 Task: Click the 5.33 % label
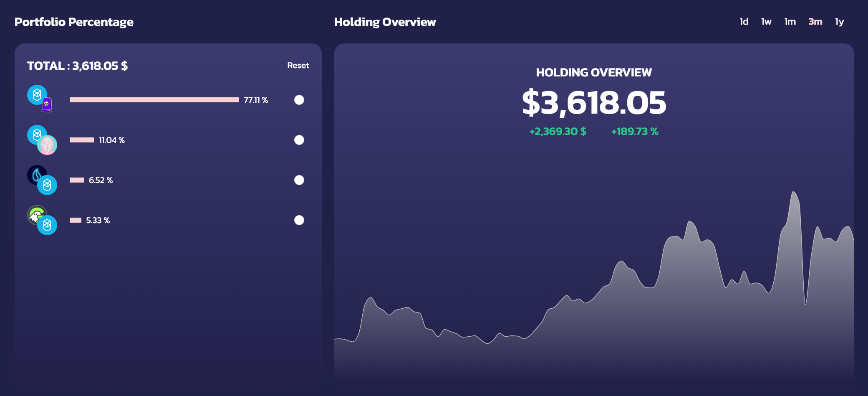pyautogui.click(x=98, y=220)
